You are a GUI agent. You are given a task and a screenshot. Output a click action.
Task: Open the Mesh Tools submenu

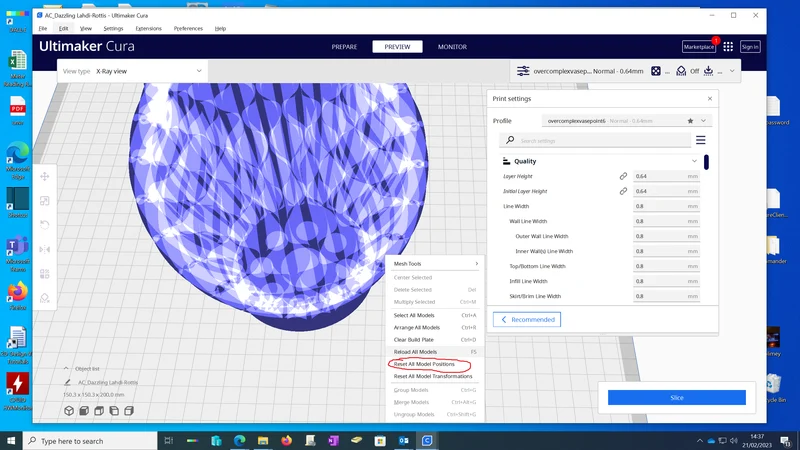pos(435,264)
